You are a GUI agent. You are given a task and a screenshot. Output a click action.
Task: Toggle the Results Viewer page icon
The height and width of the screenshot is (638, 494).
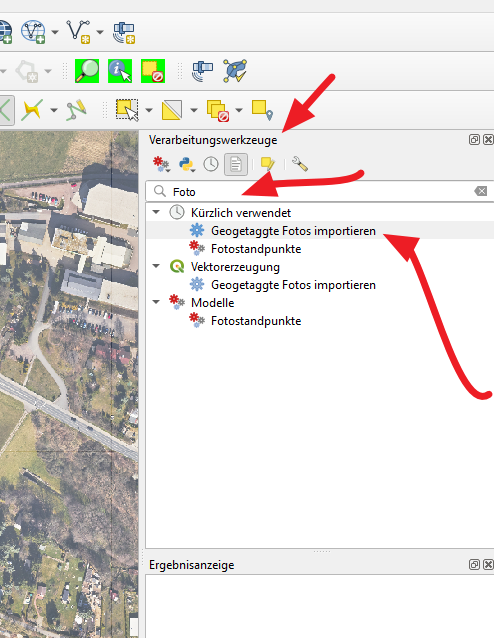pos(236,164)
